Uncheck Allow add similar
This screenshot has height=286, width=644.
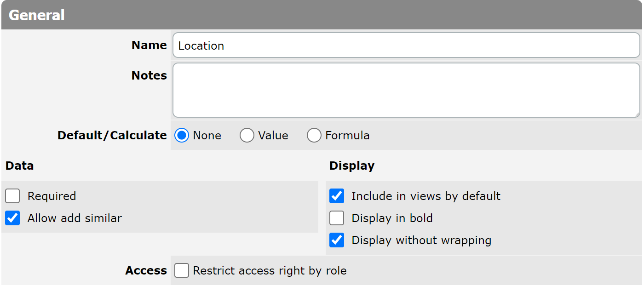pyautogui.click(x=12, y=218)
